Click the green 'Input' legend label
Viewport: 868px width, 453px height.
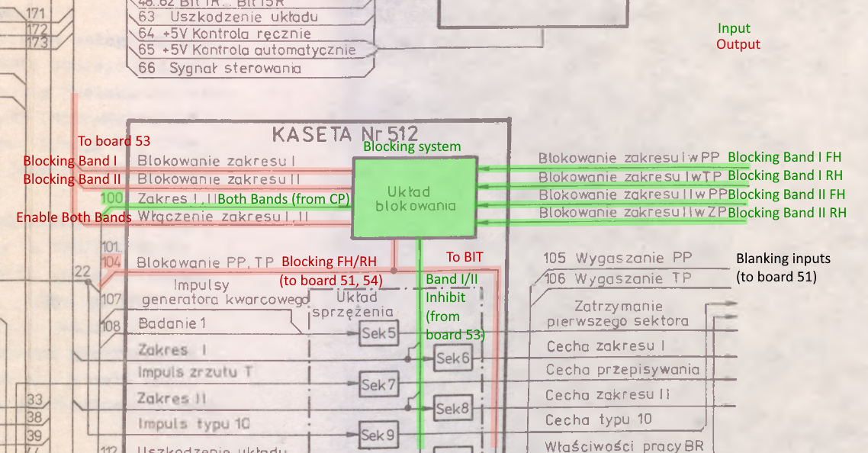click(734, 28)
